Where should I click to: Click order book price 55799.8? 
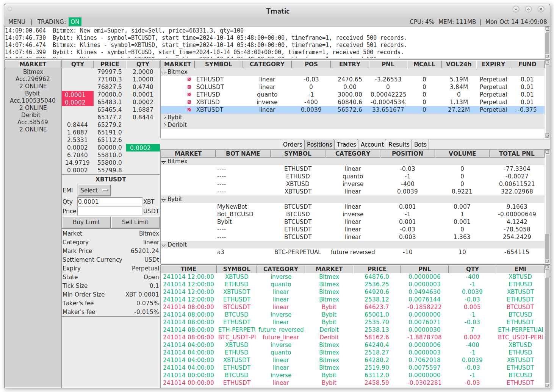point(110,170)
